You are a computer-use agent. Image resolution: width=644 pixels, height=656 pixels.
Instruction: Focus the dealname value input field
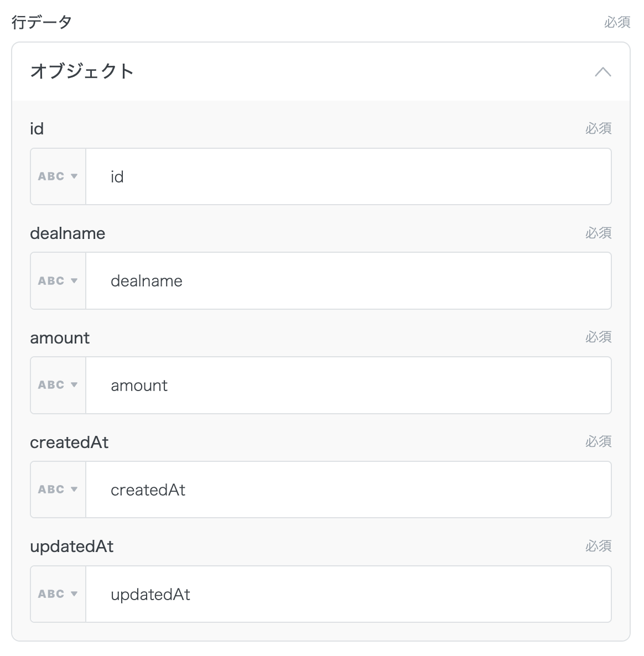coord(349,281)
